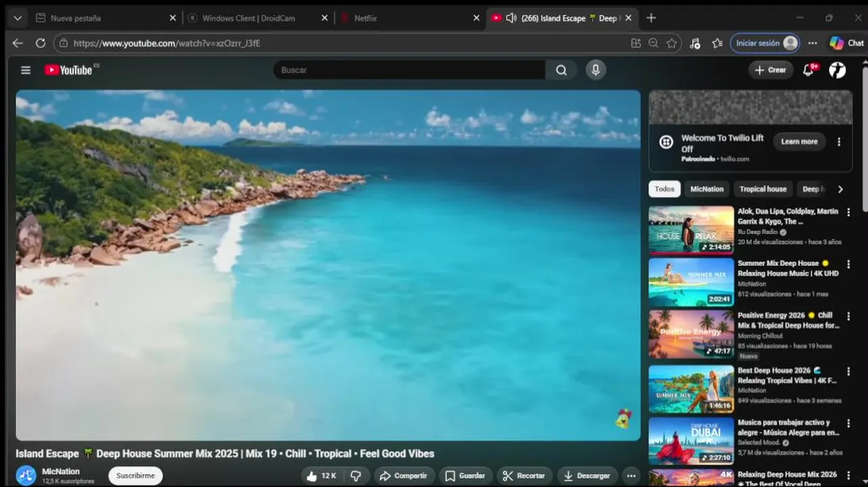
Task: Open the tab actions dropdown
Action: tap(17, 18)
